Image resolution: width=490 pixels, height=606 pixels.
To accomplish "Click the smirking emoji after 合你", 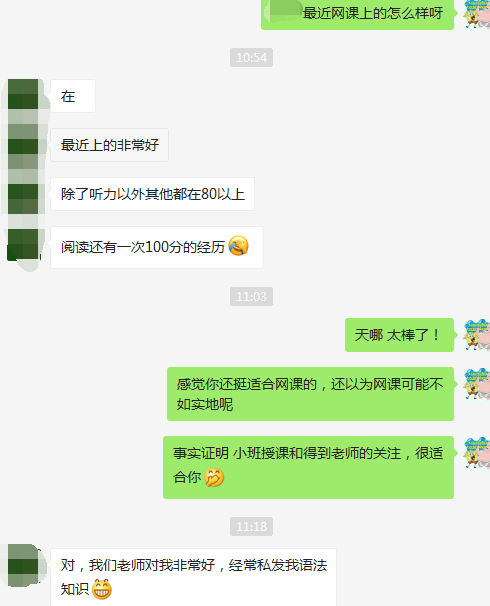I will tap(214, 477).
